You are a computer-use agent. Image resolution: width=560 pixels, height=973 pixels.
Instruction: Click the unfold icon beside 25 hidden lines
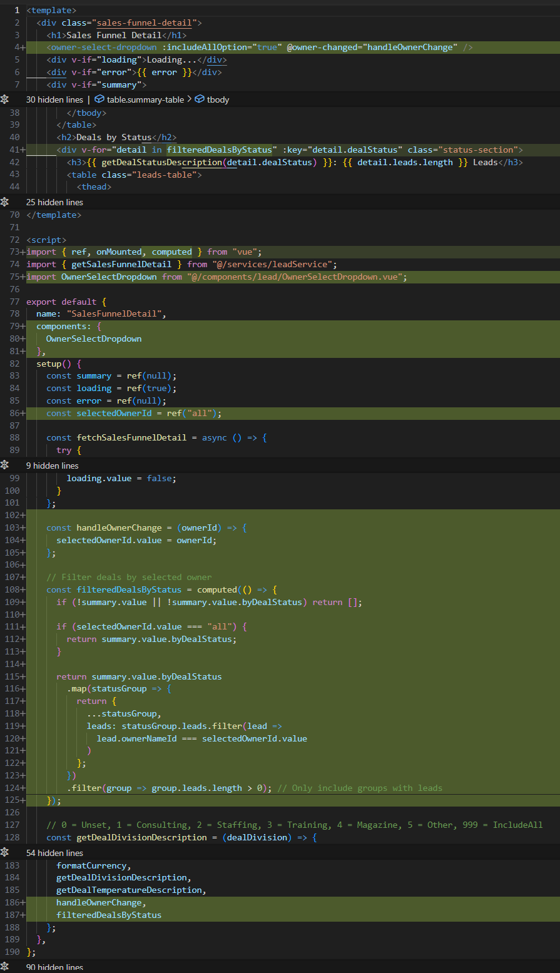[x=5, y=202]
